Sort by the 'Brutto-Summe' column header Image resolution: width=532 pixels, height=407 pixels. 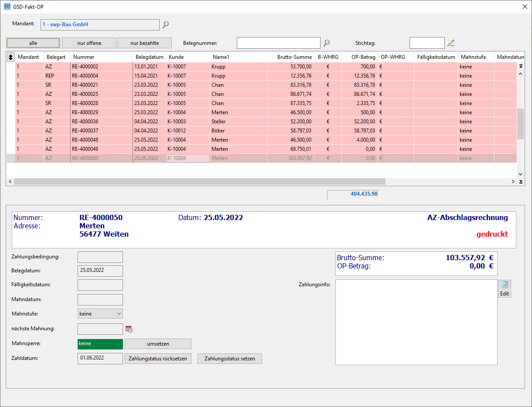pyautogui.click(x=291, y=57)
